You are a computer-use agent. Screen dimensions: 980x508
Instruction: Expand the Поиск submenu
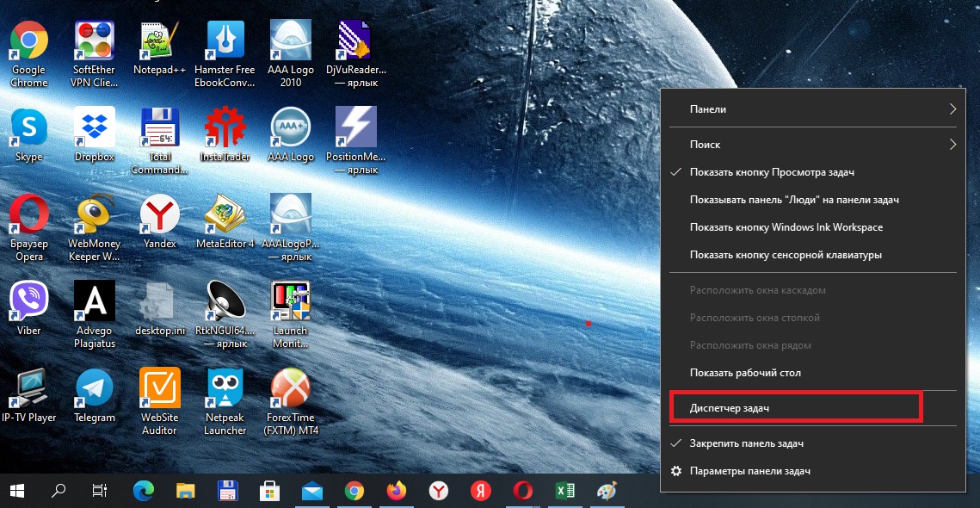click(x=812, y=145)
